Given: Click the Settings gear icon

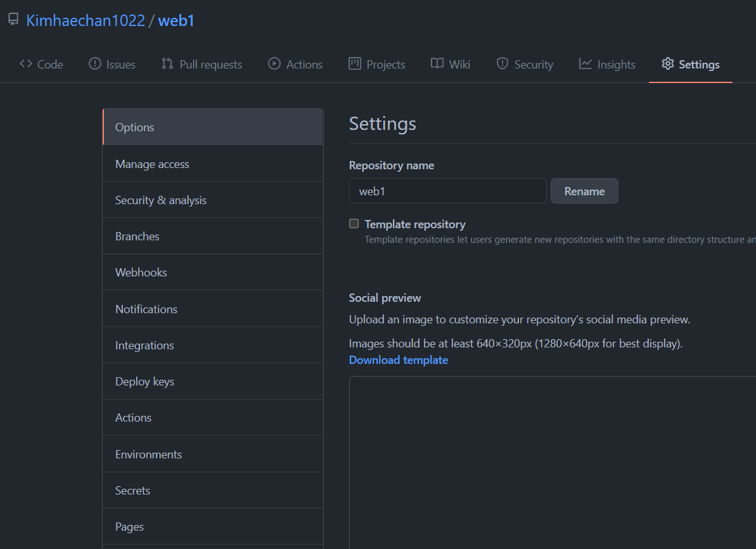Looking at the screenshot, I should coord(668,63).
